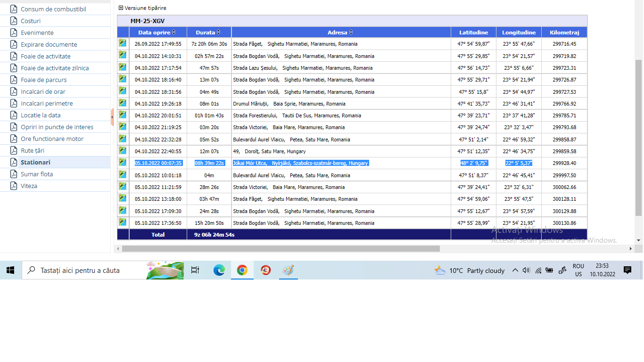Open Google Chrome from the taskbar

(x=242, y=270)
